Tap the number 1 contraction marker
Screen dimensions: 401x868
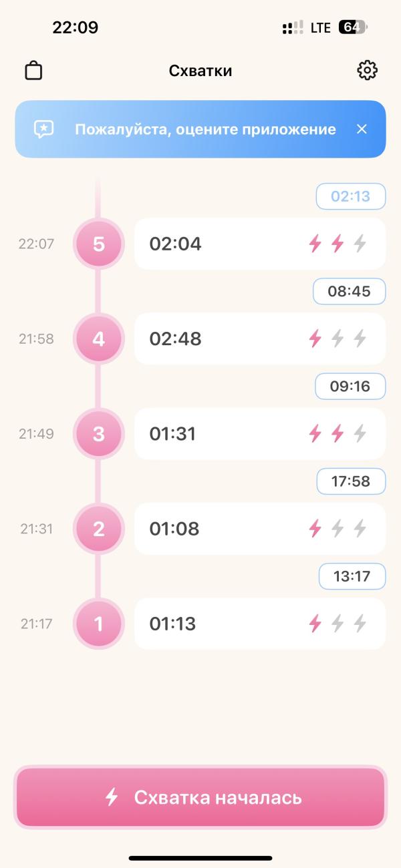pos(99,624)
